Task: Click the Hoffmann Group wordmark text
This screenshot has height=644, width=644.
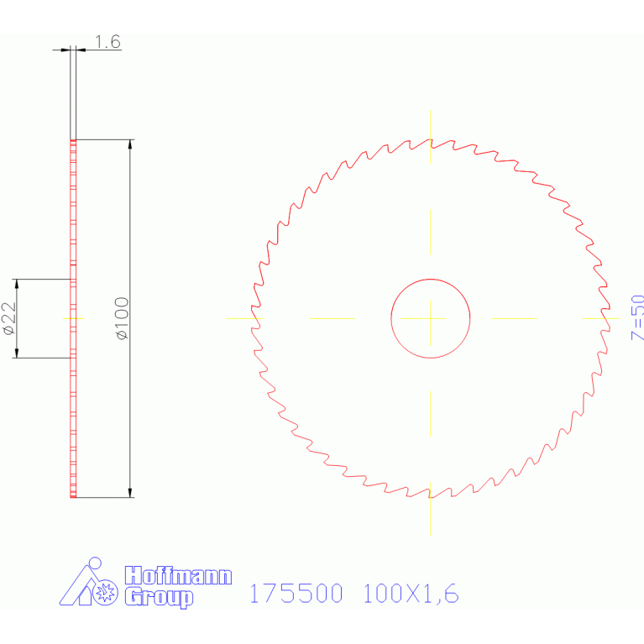Action: click(178, 587)
